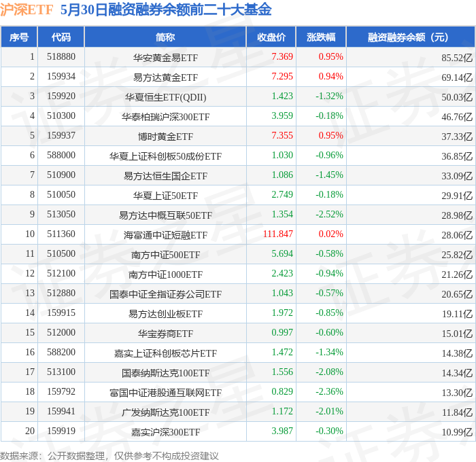This screenshot has height=462, width=476.
Task: Select fund name 嘉实上证科创板芯片ETF
Action: tap(165, 353)
